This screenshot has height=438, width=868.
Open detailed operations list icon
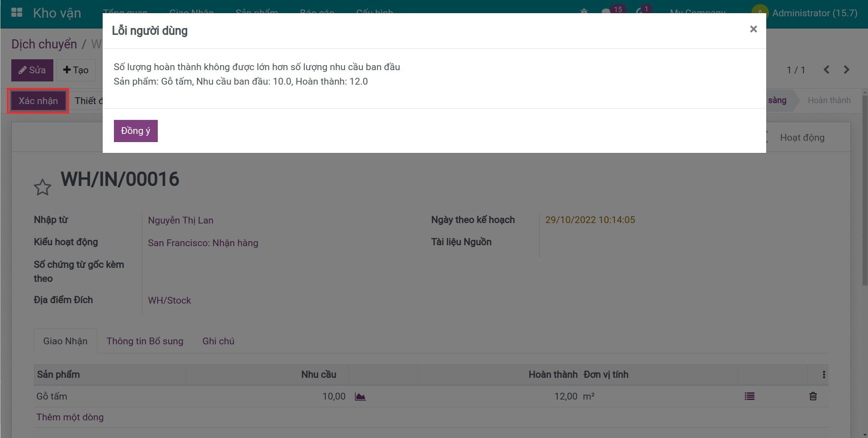click(749, 396)
